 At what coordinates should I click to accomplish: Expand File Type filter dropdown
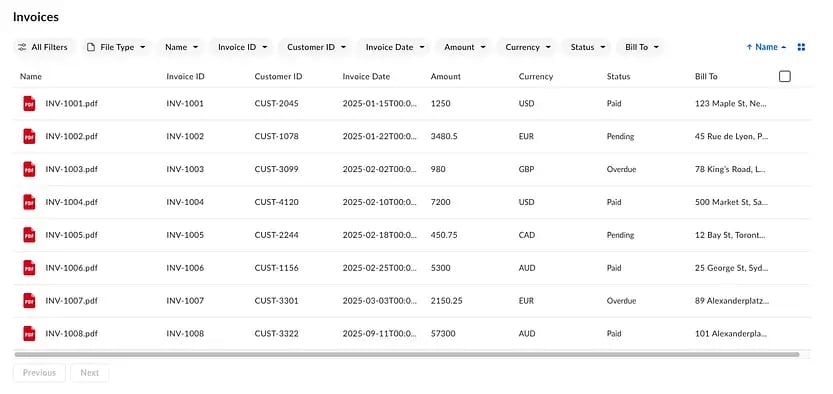pos(116,47)
